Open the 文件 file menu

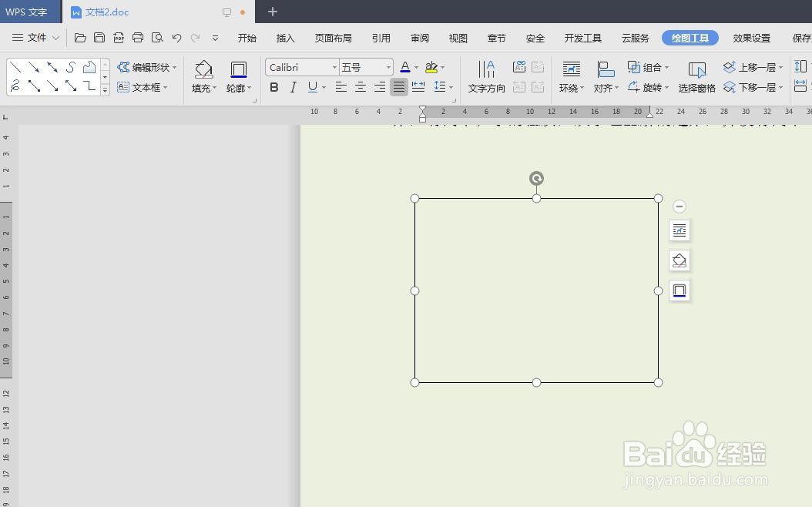tap(35, 38)
